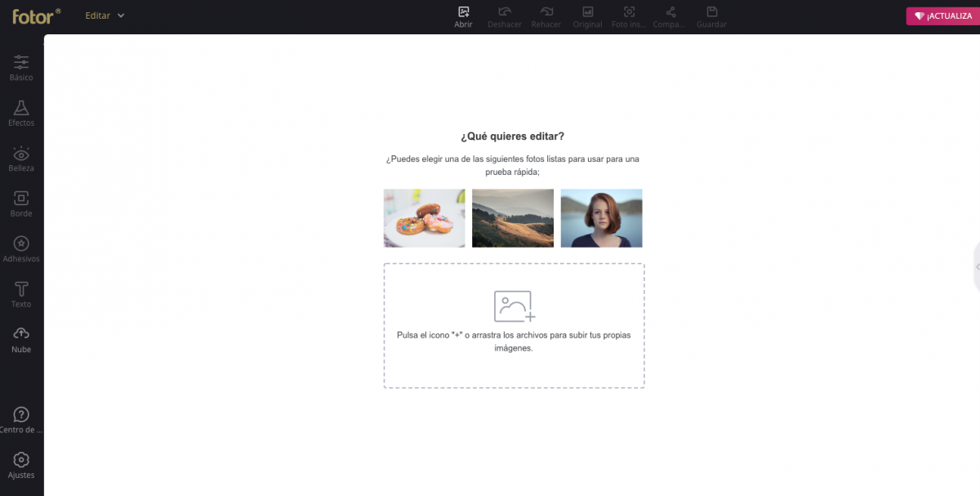Screen dimensions: 980x496
Task: Open the Belleza eye tool
Action: tap(21, 158)
